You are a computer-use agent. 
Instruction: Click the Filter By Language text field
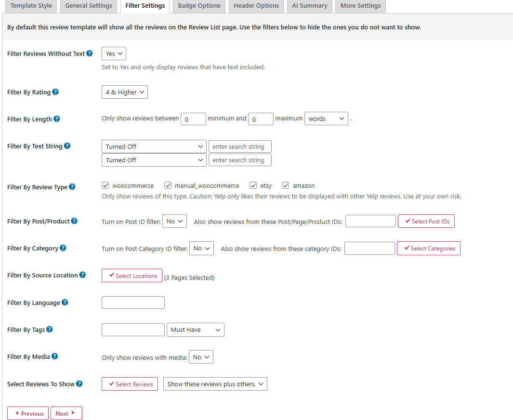[133, 302]
